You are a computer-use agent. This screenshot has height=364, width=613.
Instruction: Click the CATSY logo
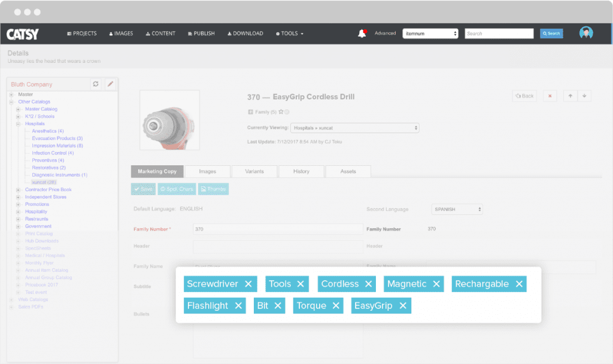tap(23, 34)
